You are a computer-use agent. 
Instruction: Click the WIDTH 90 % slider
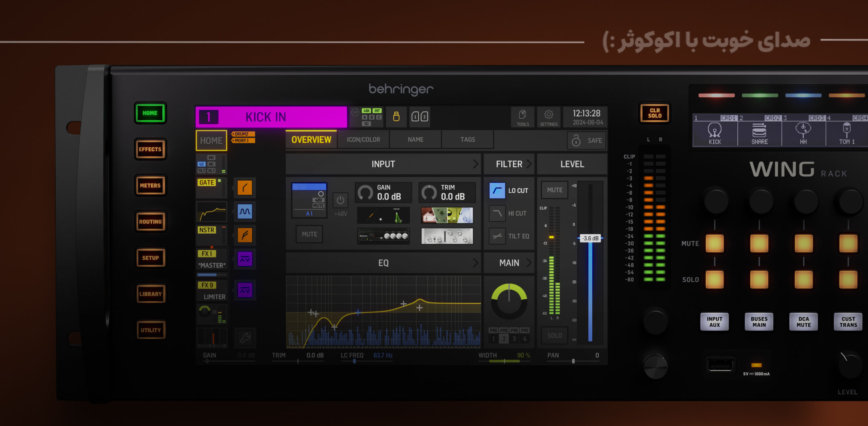(x=504, y=357)
